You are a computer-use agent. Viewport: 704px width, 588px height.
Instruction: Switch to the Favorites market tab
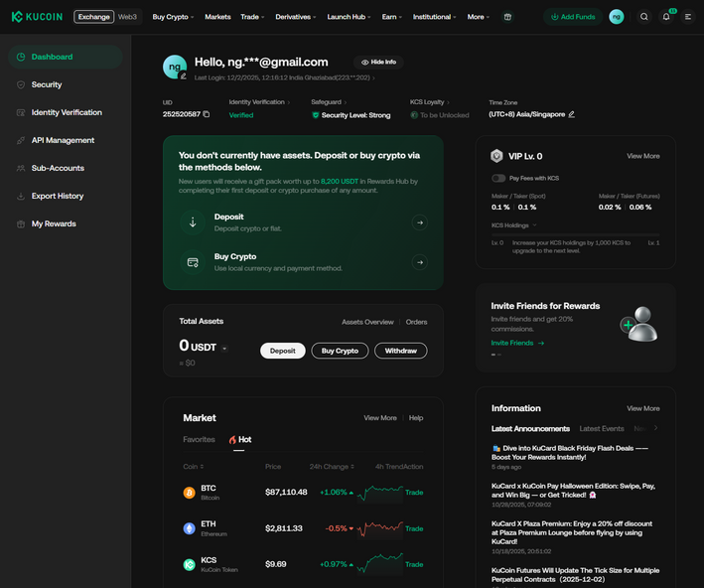pyautogui.click(x=199, y=439)
